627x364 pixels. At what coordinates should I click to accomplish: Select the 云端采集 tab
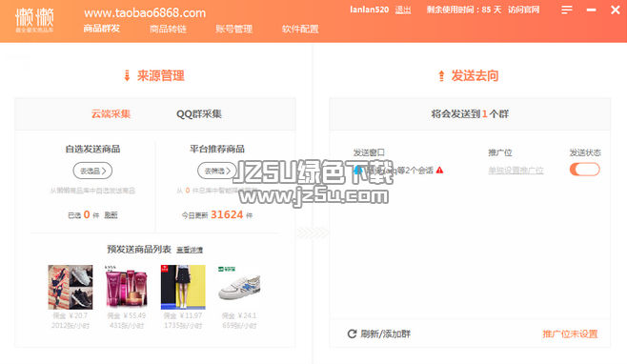(x=111, y=114)
